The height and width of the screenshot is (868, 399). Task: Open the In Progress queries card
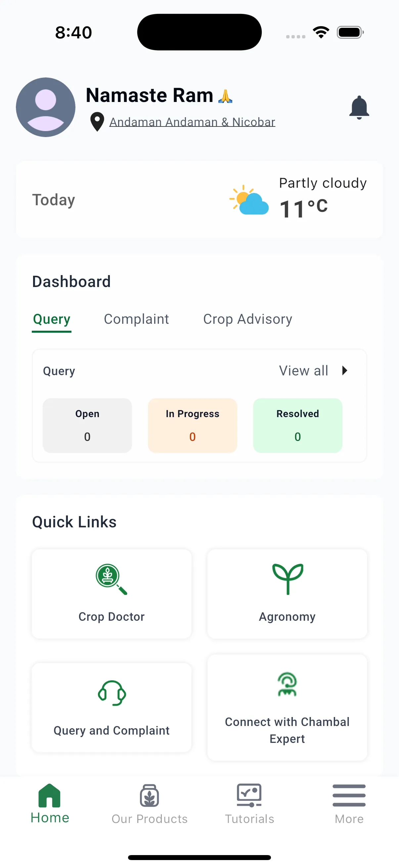[192, 426]
